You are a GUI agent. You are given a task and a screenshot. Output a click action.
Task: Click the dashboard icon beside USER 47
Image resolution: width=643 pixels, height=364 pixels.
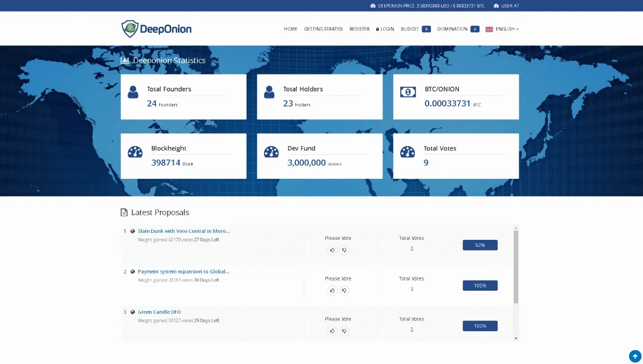(x=496, y=6)
